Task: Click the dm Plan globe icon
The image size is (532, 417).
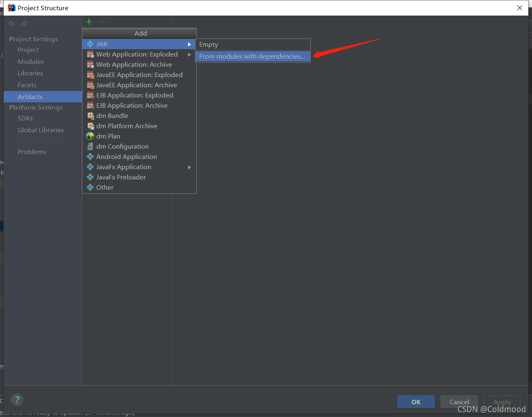Action: click(x=90, y=136)
